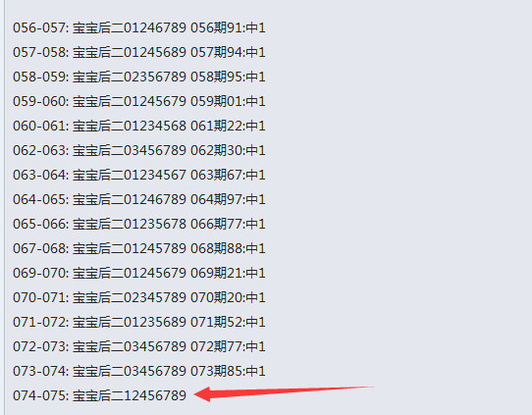This screenshot has width=532, height=415.
Task: Click the 069-070 line with 069期21
Action: pos(139,273)
